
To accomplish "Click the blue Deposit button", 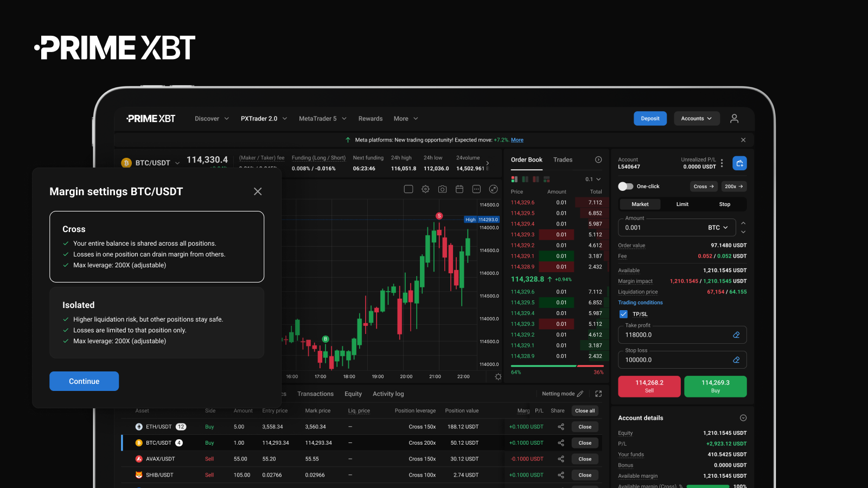I will tap(650, 119).
